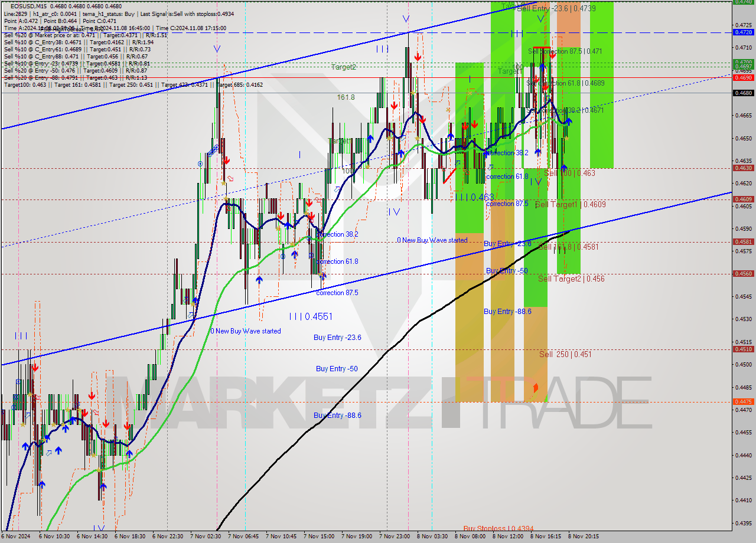Click the black 0.4680 current price tag
The width and height of the screenshot is (756, 543).
click(x=743, y=93)
